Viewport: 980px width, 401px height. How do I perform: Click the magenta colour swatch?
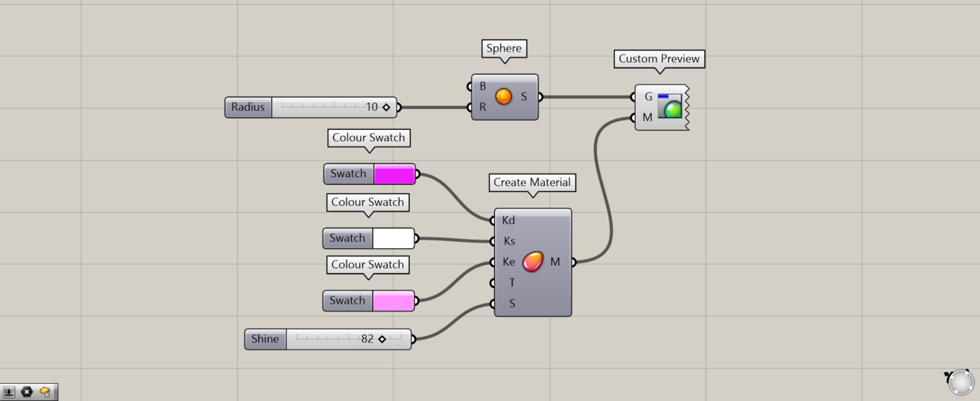pyautogui.click(x=394, y=174)
